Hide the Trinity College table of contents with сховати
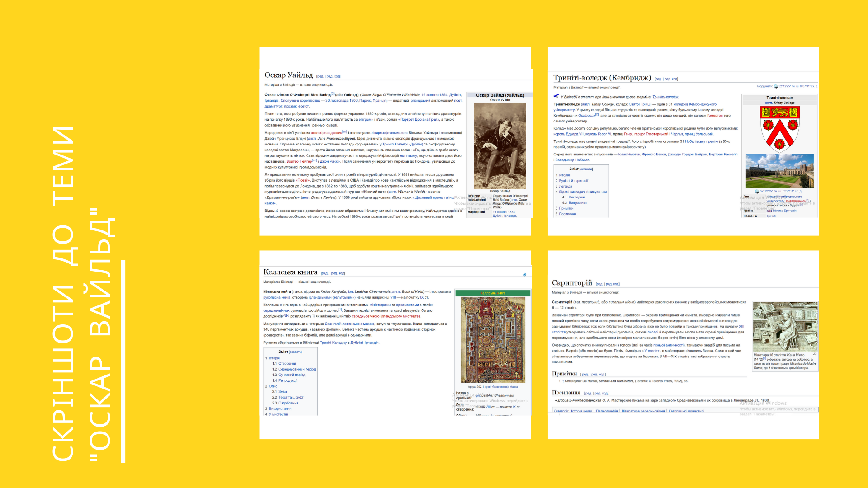 coord(586,169)
